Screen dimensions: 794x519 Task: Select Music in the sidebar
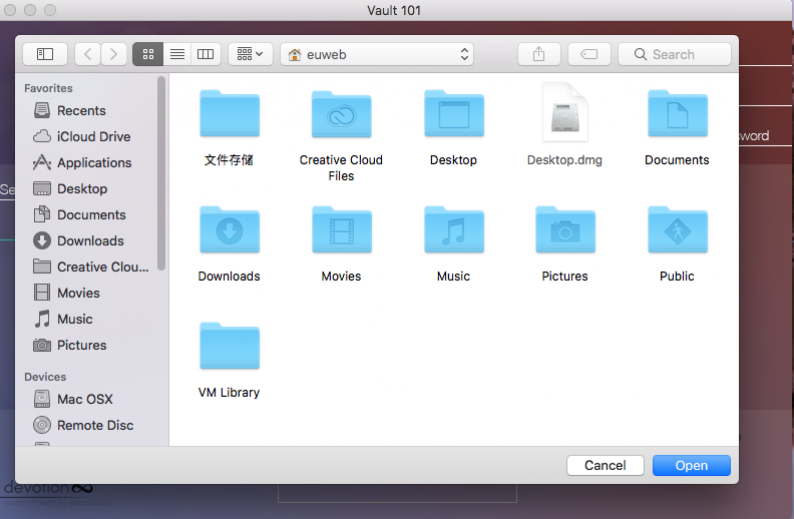(90, 319)
